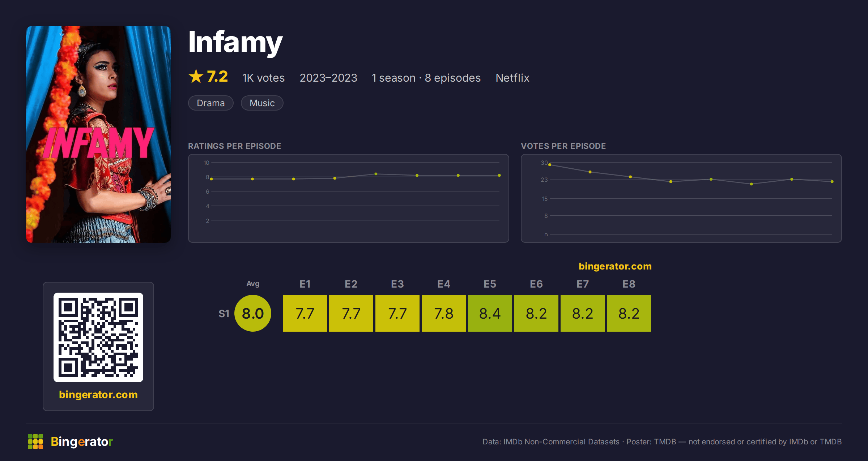Select episode E4 rating tile 7.8
This screenshot has height=461, width=868.
tap(444, 313)
